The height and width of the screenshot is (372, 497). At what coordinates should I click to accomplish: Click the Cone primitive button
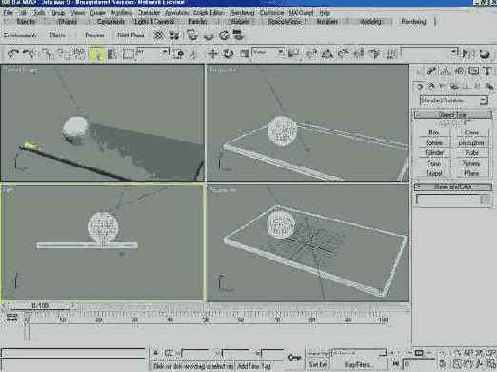(471, 133)
